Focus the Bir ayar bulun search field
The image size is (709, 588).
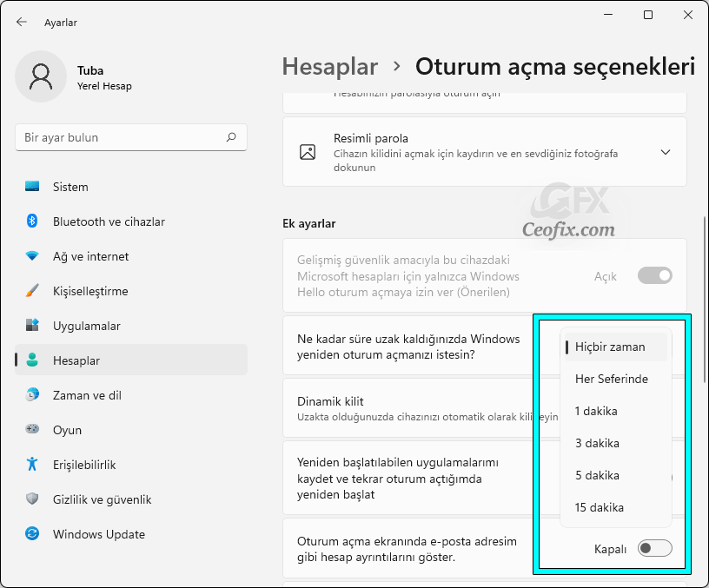point(131,137)
